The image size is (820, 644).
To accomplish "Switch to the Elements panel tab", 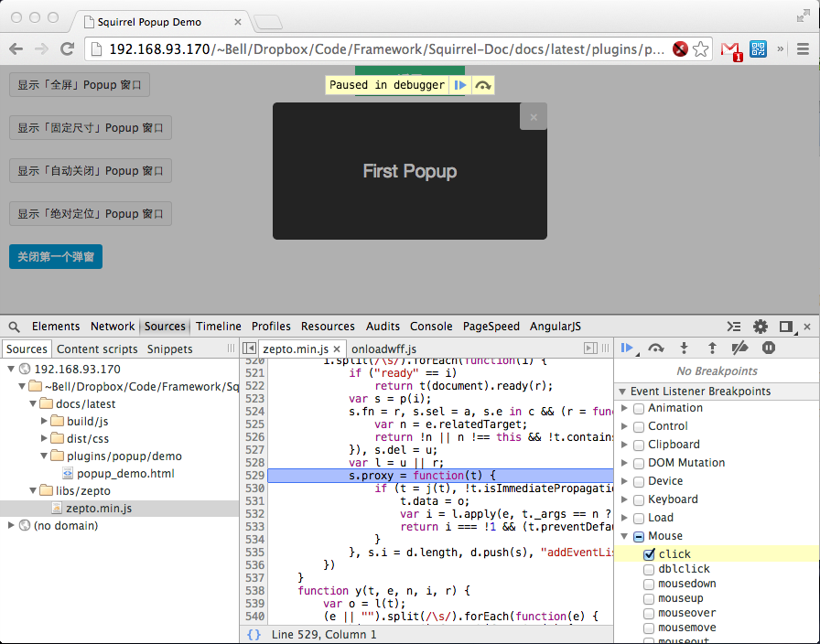I will click(56, 327).
